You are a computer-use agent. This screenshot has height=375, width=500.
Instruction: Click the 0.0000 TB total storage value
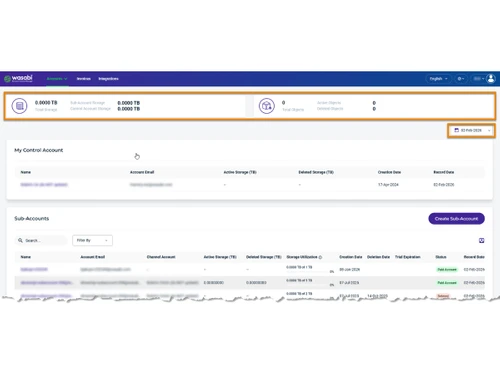click(46, 103)
